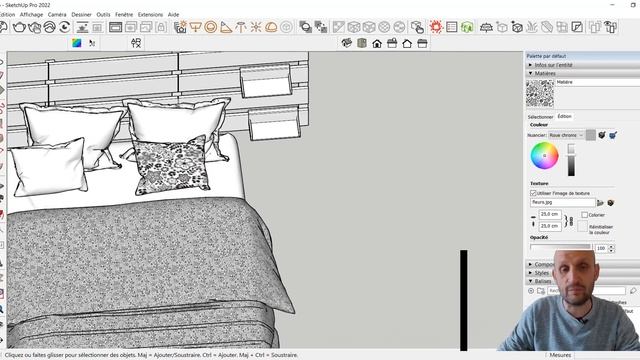Pick a hue on the color wheel

pos(544,156)
